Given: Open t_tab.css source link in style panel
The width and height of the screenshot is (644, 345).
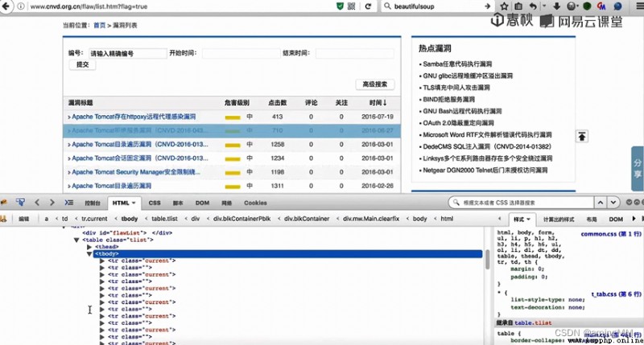Looking at the screenshot, I should 616,294.
